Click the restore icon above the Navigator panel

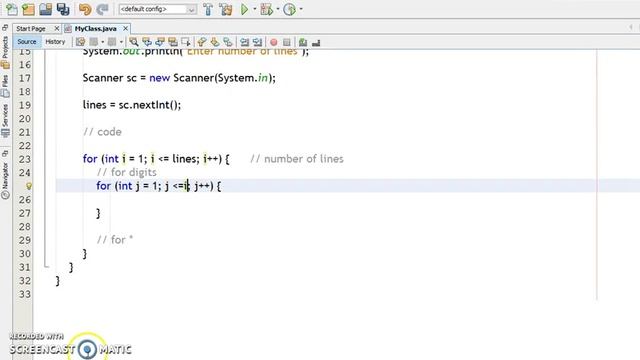coord(5,154)
